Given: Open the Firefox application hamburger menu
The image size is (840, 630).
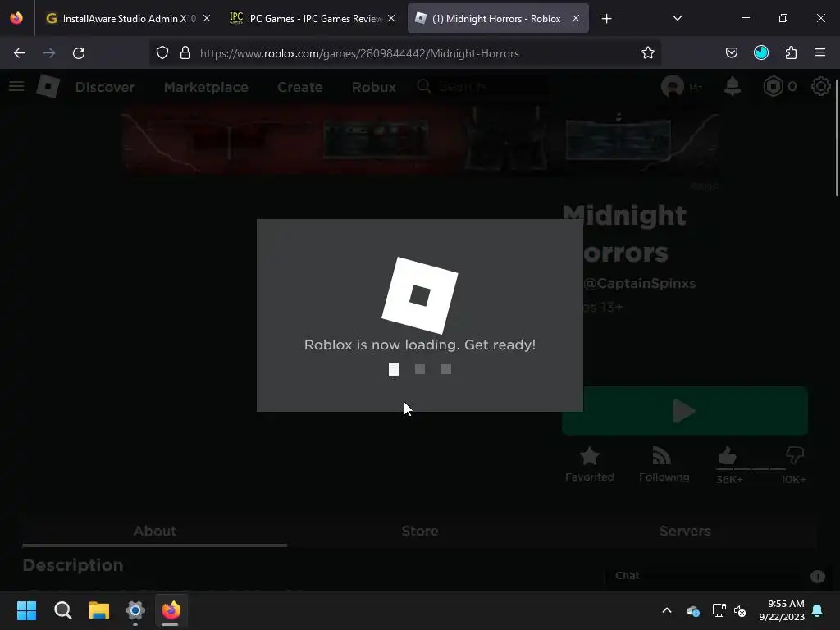Looking at the screenshot, I should (x=820, y=53).
